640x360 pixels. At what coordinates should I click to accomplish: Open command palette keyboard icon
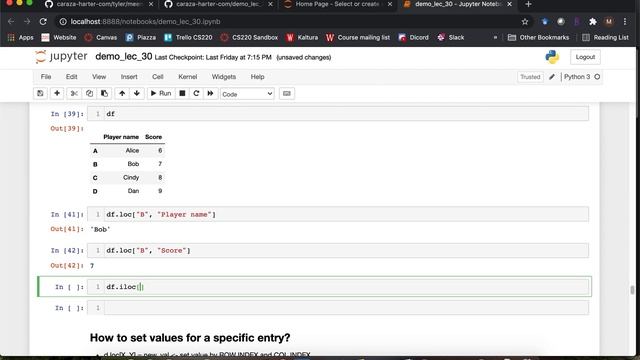[287, 93]
